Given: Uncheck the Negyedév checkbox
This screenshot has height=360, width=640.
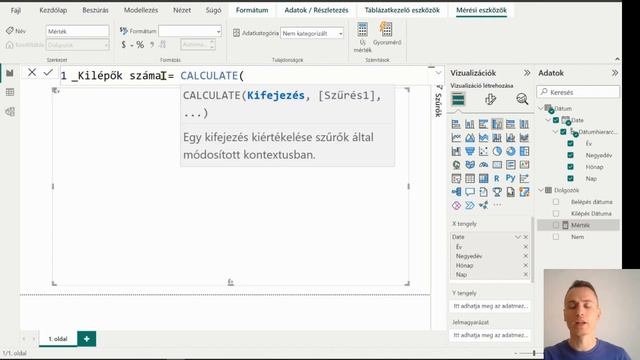Looking at the screenshot, I should coord(571,155).
